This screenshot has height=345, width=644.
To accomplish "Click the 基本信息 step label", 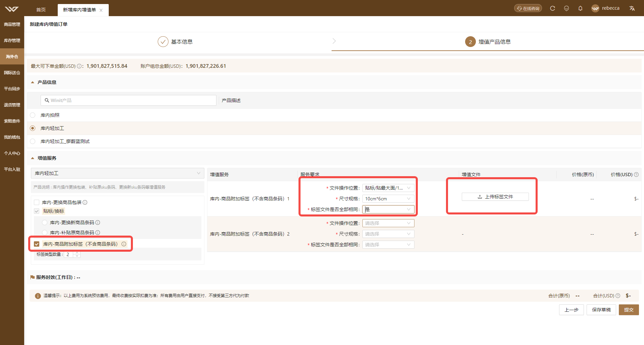I will [182, 42].
